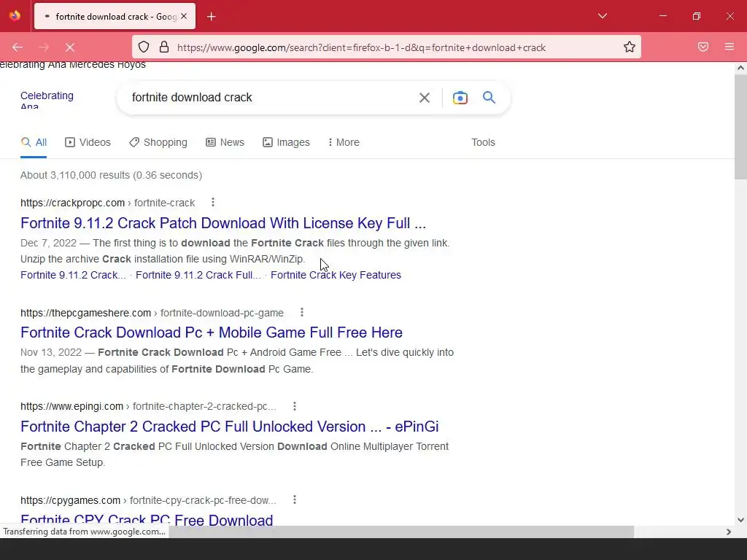The height and width of the screenshot is (560, 747).
Task: Click the Firefox logo icon in title bar
Action: point(15,16)
